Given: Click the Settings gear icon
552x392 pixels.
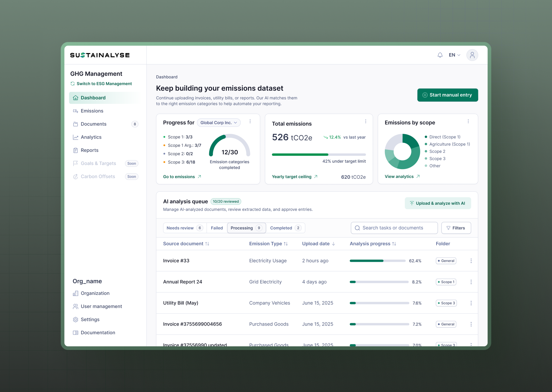Looking at the screenshot, I should (76, 320).
